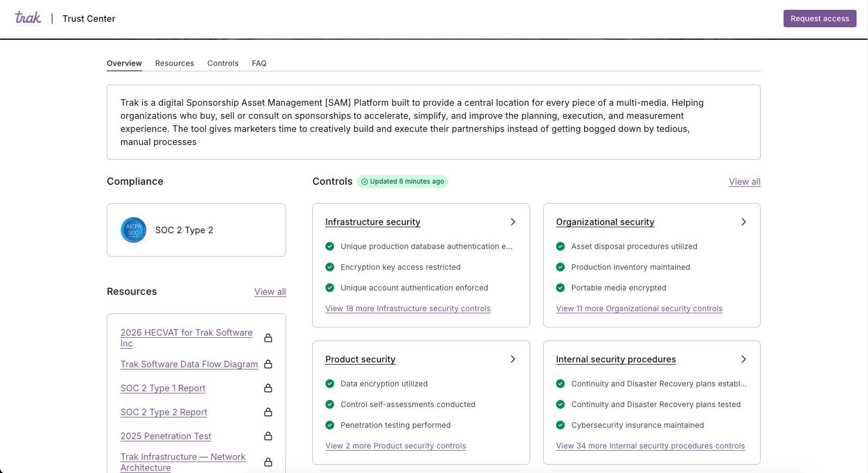View 18 more Infrastructure security controls
The height and width of the screenshot is (473, 868).
tap(408, 308)
